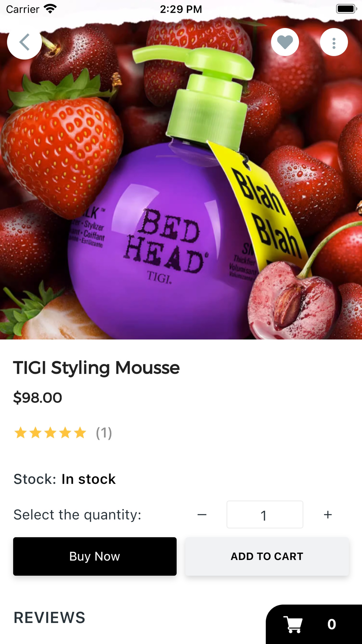Tap the Wi-Fi icon in status bar
This screenshot has width=362, height=644.
point(50,9)
